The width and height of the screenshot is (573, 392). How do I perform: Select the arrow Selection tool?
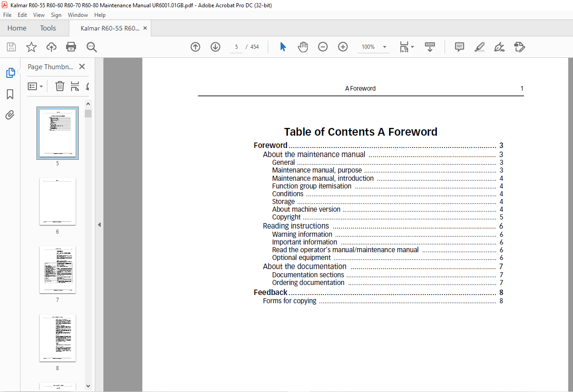pyautogui.click(x=283, y=47)
